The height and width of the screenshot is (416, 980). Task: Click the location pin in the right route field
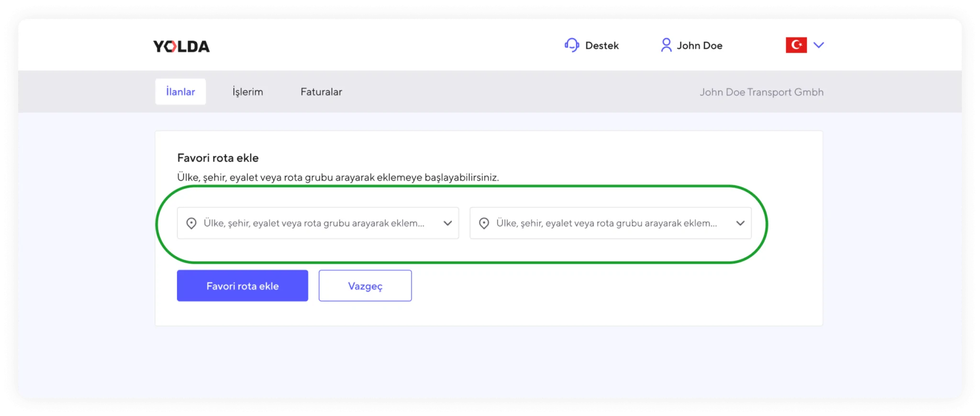[484, 223]
